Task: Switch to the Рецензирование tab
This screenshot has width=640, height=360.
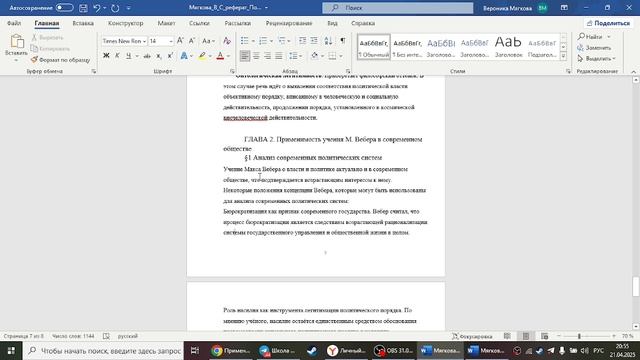Action: [x=289, y=23]
